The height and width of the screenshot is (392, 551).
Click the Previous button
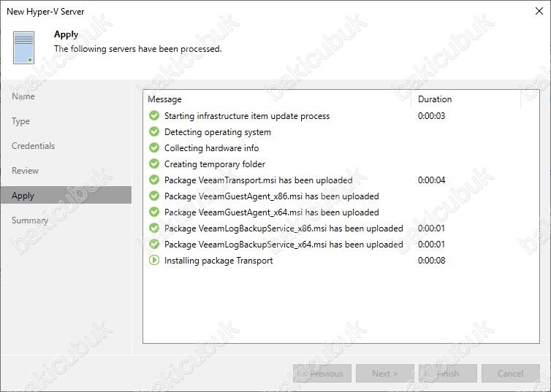pyautogui.click(x=322, y=374)
